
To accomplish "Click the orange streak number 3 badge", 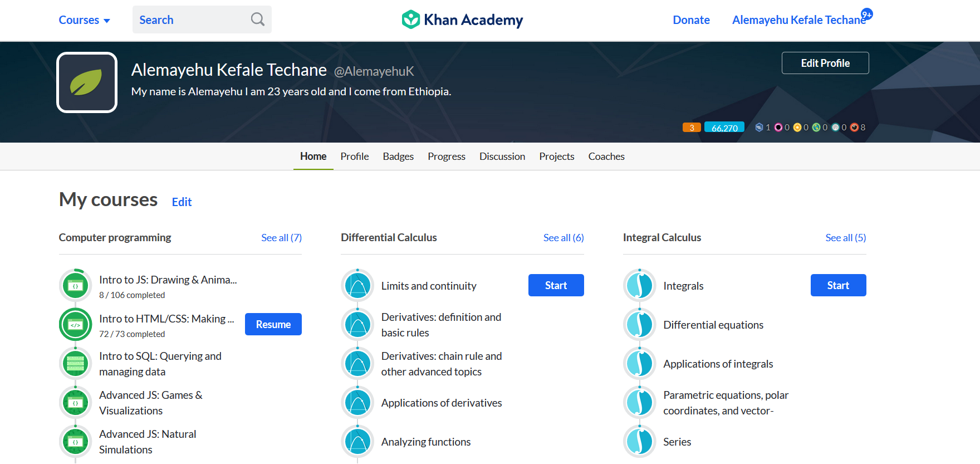I will [692, 127].
